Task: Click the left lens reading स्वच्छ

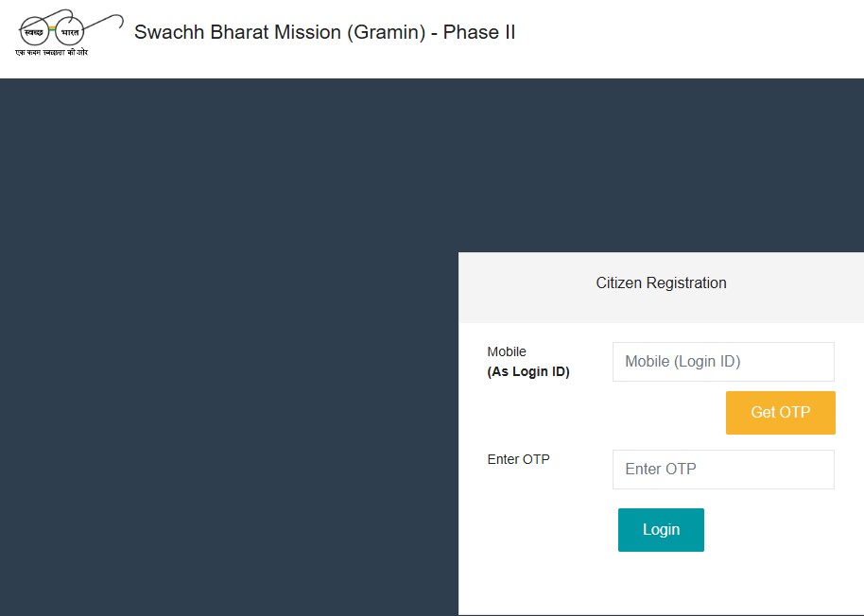Action: 34,32
